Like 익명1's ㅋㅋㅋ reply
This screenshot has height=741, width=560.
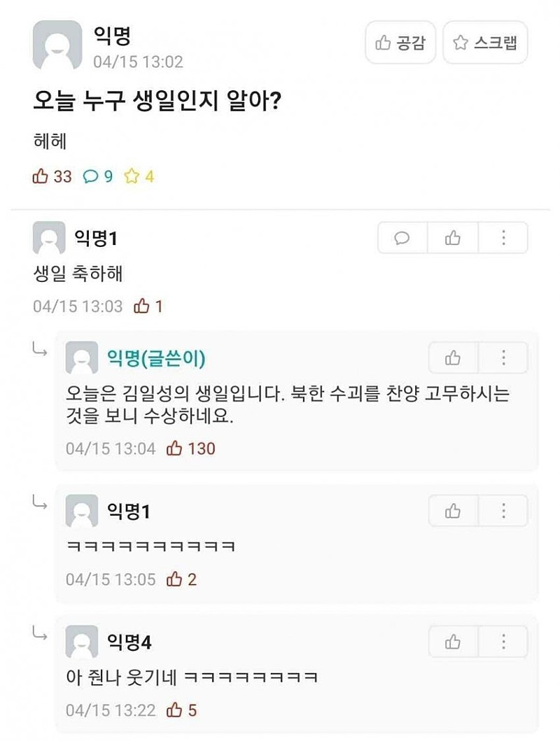(x=453, y=511)
